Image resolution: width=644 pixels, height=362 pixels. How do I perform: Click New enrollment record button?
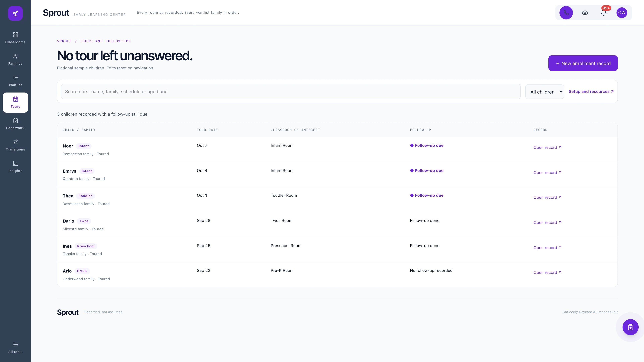point(583,63)
